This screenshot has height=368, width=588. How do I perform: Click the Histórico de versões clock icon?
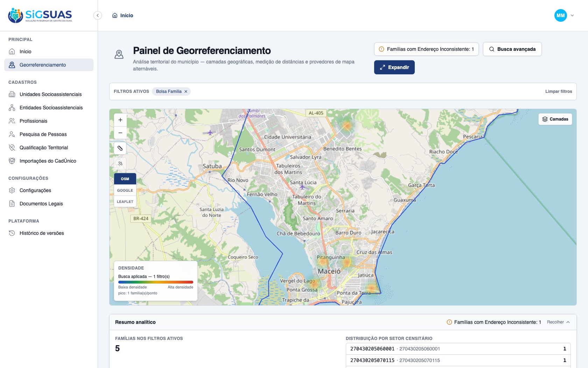pyautogui.click(x=12, y=233)
